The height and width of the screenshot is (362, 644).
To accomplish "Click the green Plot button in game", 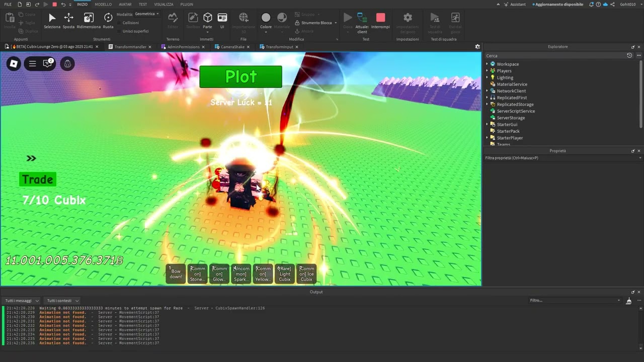I will (240, 76).
